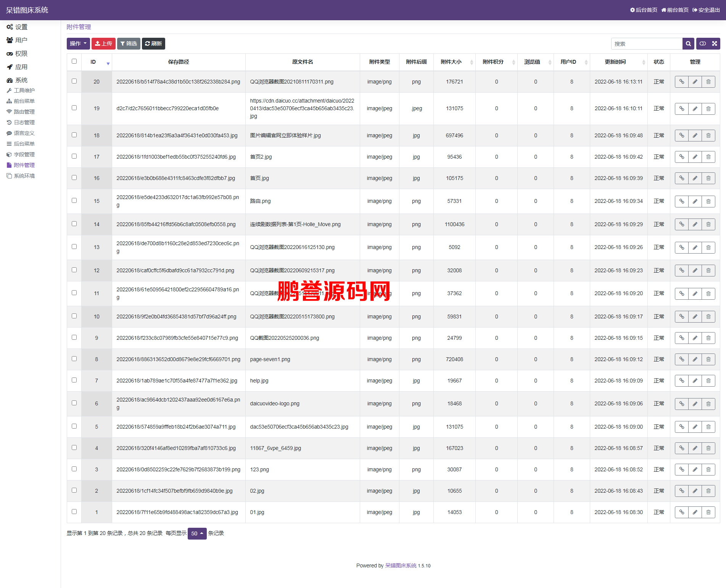726x588 pixels.
Task: Click the 搜索 search input field
Action: [x=647, y=44]
